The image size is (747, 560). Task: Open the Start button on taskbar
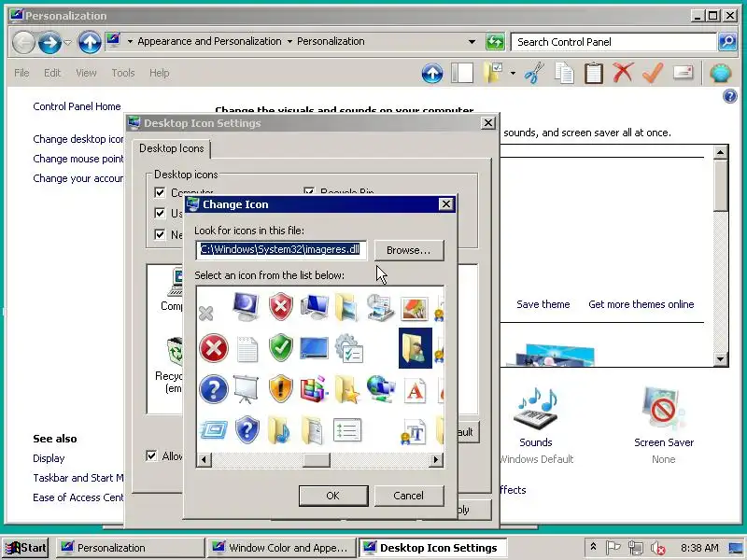point(26,548)
